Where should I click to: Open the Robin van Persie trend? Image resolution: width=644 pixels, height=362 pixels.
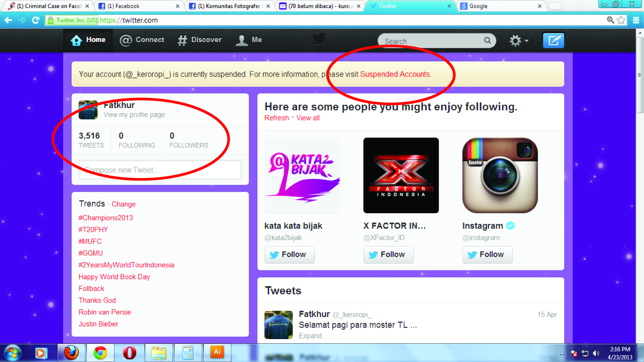[x=105, y=312]
